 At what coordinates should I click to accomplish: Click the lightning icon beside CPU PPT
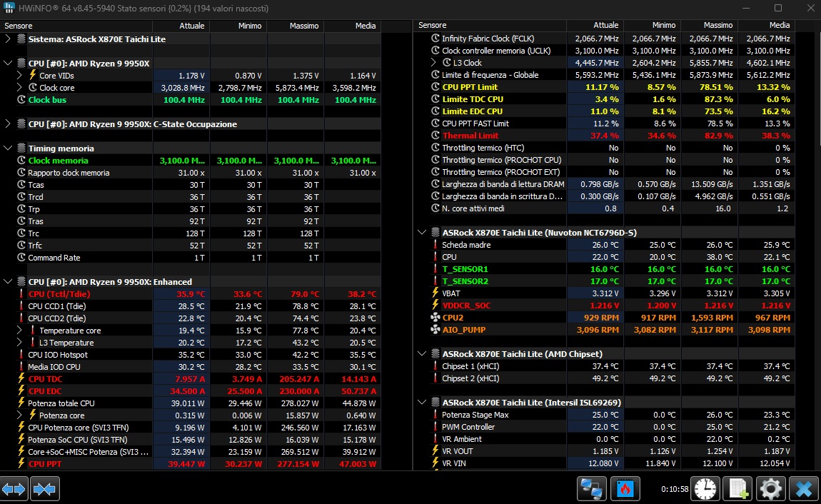[21, 463]
